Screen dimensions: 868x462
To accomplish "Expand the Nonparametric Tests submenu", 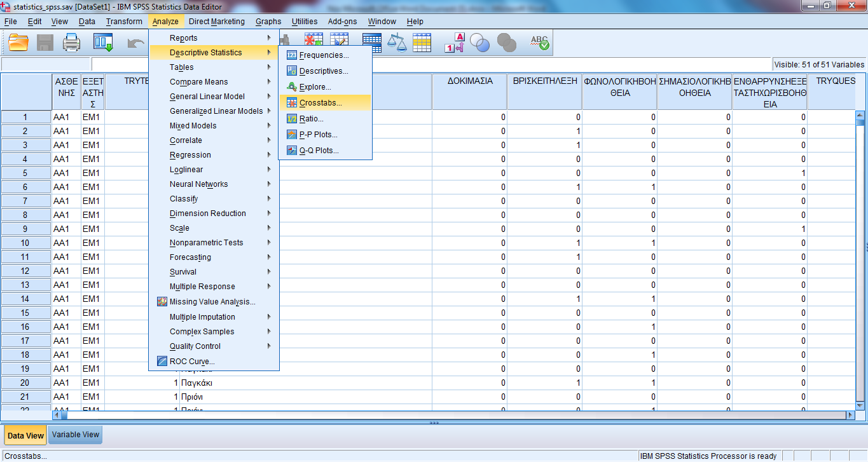I will [x=214, y=243].
